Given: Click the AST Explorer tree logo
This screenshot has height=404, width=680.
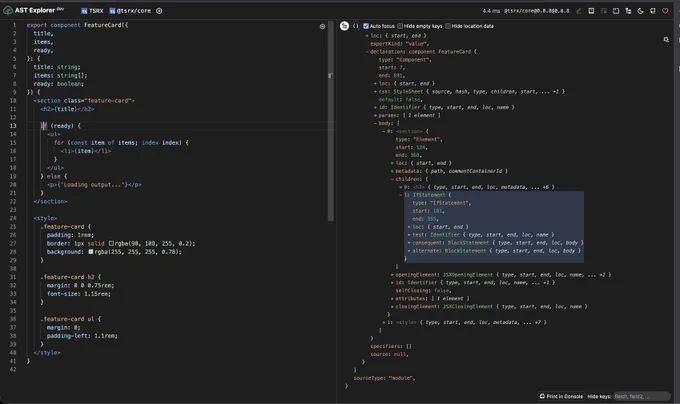Looking at the screenshot, I should (8, 10).
